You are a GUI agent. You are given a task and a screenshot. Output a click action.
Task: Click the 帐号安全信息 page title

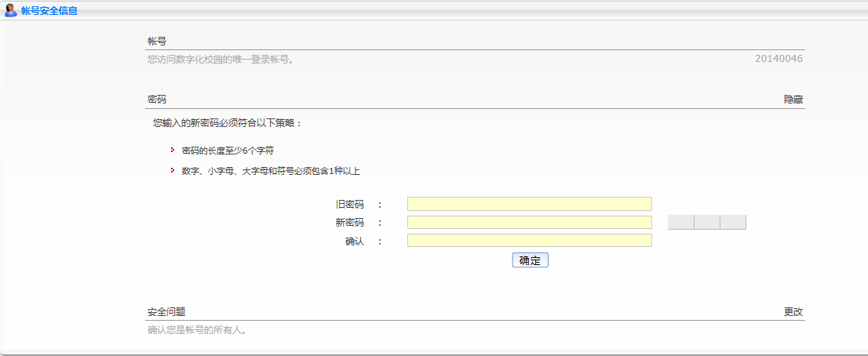pyautogui.click(x=49, y=11)
